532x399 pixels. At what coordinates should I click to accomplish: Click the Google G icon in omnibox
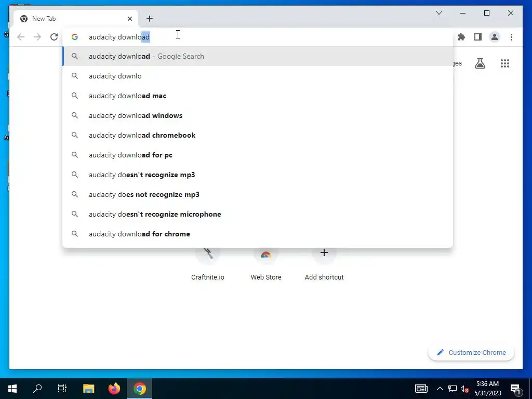tap(75, 37)
